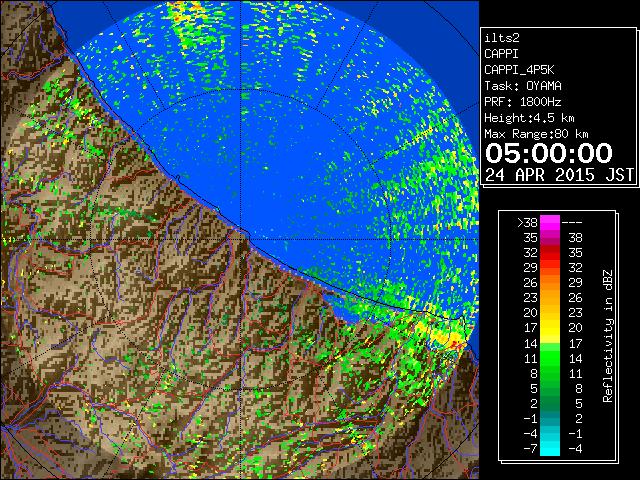640x480 pixels.
Task: Click the 'Height:4.5 km' text
Action: point(529,118)
